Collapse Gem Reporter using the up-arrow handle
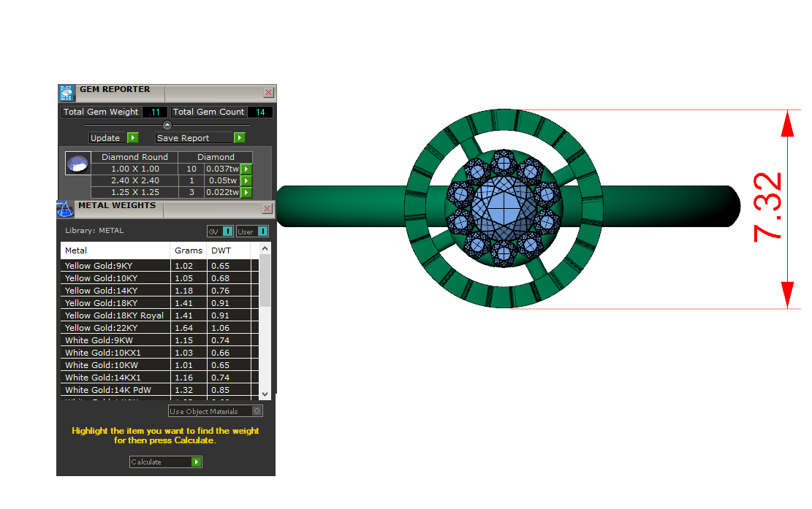Image resolution: width=812 pixels, height=509 pixels. click(167, 125)
